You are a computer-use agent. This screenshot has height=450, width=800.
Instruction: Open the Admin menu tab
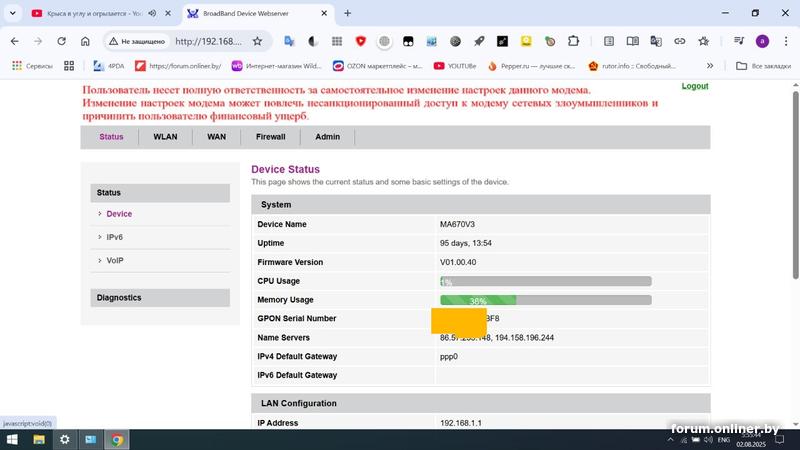[328, 137]
